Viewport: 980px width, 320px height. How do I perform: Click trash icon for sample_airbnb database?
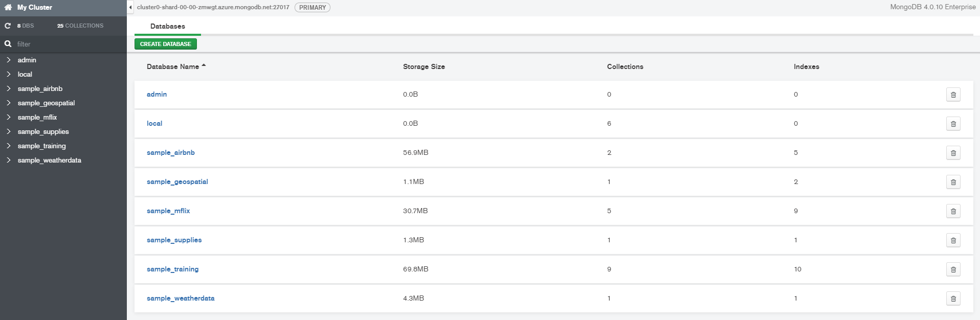(x=953, y=153)
